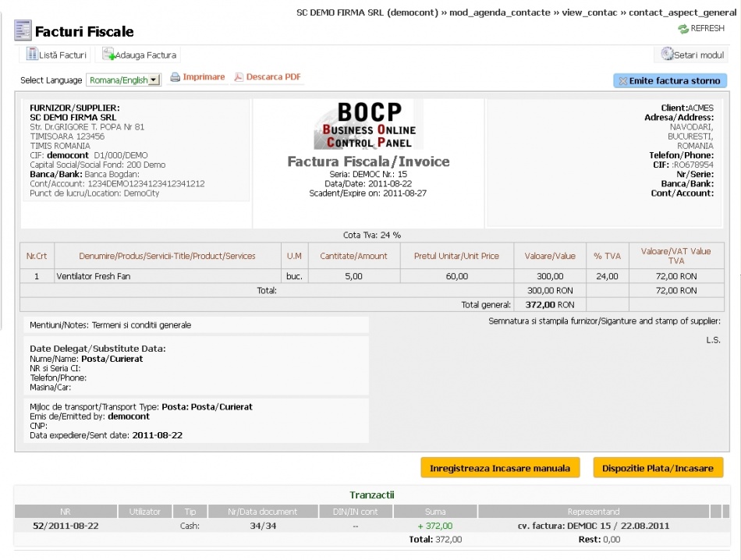The height and width of the screenshot is (560, 741).
Task: Click the Cantitate/Amount column header
Action: pos(353,256)
